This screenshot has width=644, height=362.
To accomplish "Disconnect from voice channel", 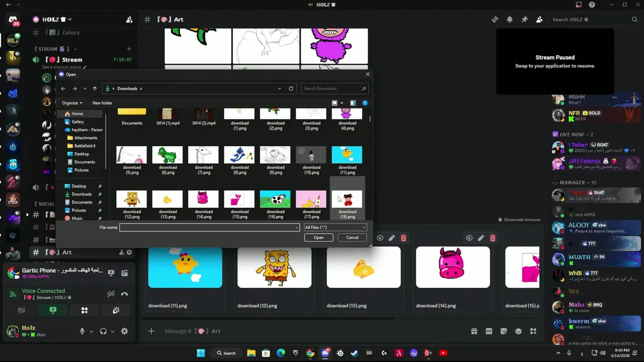I will coord(124,294).
